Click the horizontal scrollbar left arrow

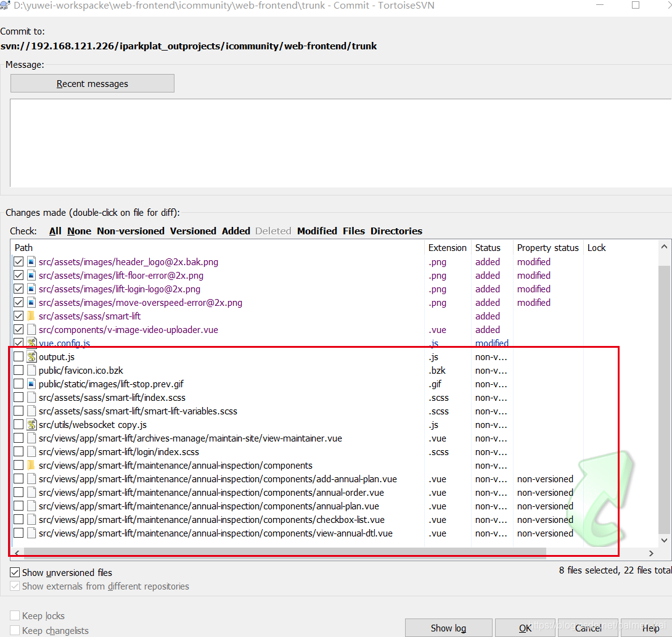17,553
